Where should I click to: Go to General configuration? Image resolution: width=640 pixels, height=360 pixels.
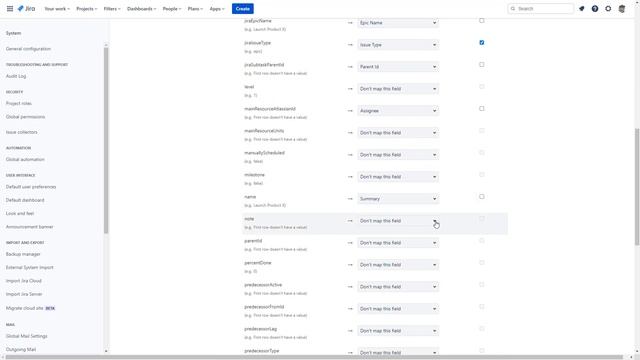tap(28, 49)
